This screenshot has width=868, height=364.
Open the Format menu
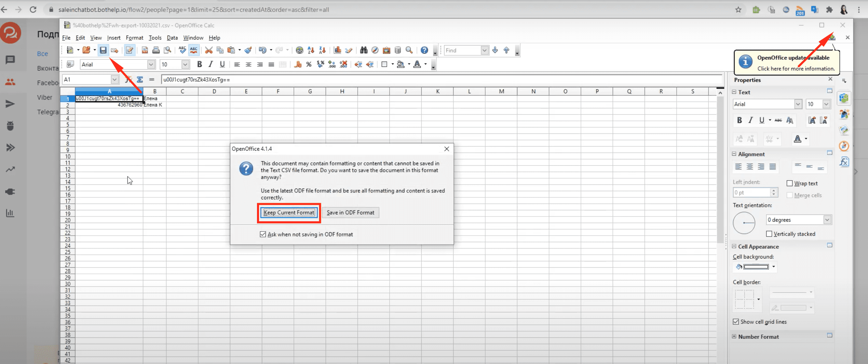(134, 38)
